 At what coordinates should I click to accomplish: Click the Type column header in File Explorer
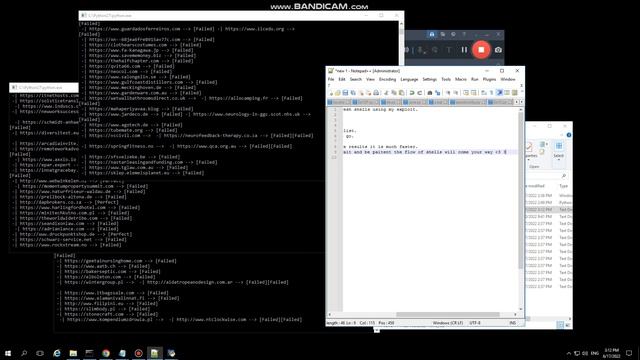564,186
